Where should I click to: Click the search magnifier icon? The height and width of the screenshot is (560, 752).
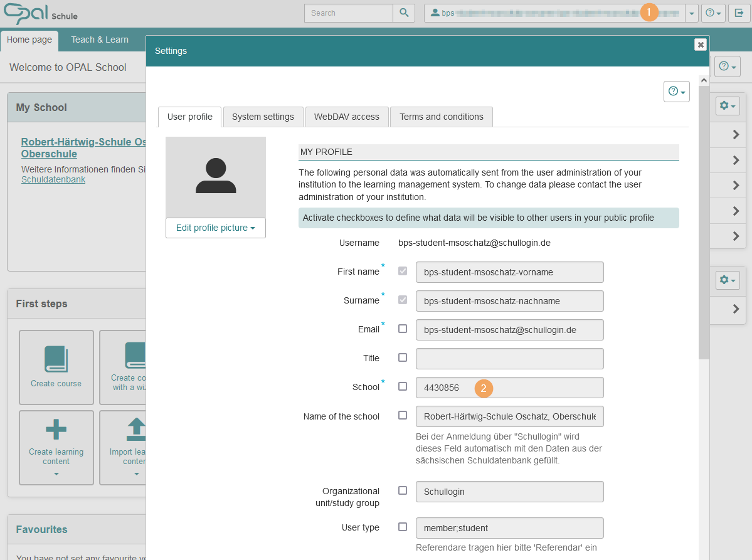(404, 13)
